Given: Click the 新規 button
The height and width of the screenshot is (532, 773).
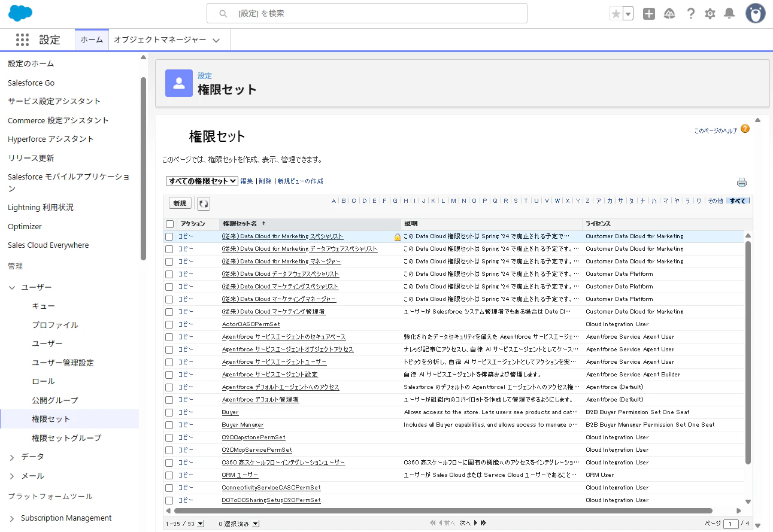Looking at the screenshot, I should pos(180,203).
